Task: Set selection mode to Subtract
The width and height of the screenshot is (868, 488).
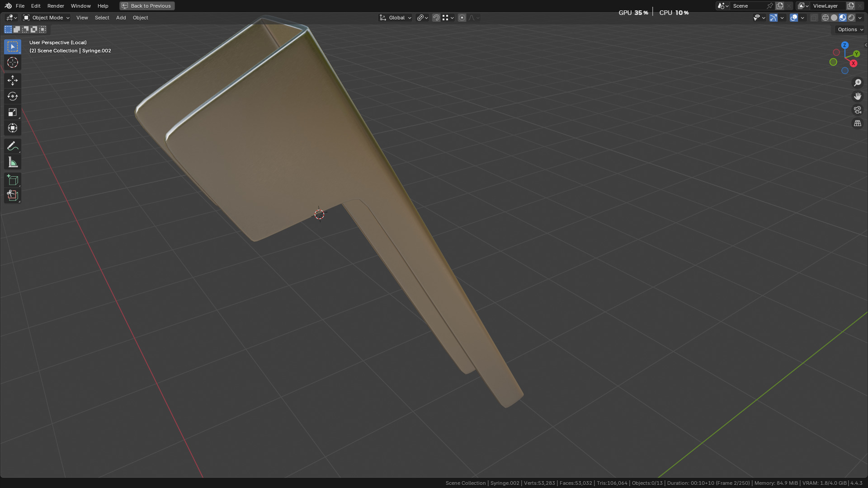Action: point(25,29)
